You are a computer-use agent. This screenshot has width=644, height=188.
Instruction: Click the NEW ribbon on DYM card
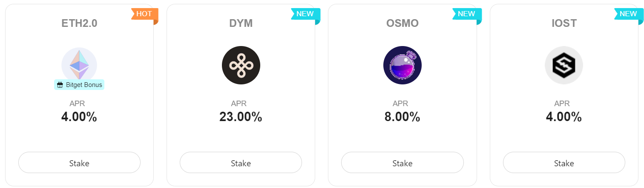click(305, 14)
